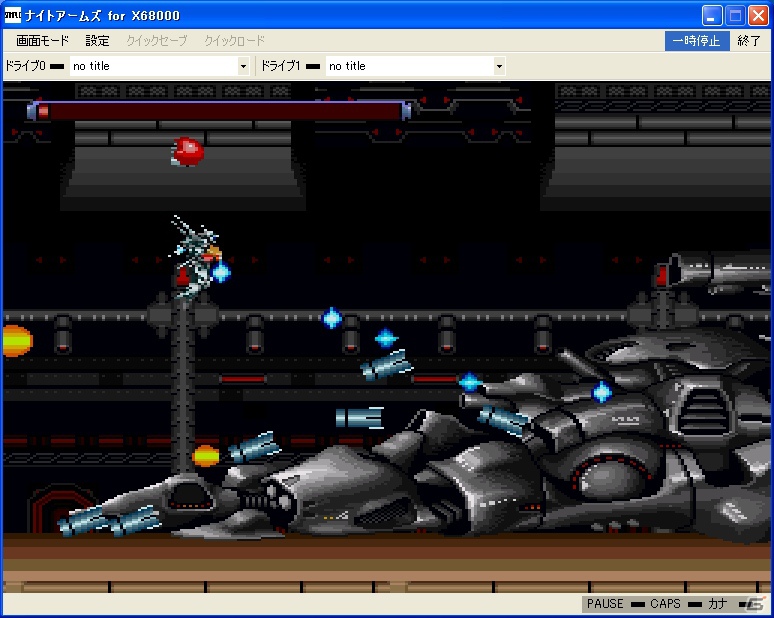The image size is (774, 618).
Task: Open the 設定 menu
Action: 97,40
